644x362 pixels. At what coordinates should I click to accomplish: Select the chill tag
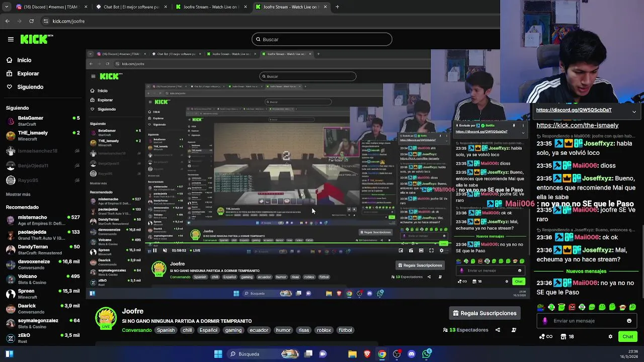pos(187,330)
